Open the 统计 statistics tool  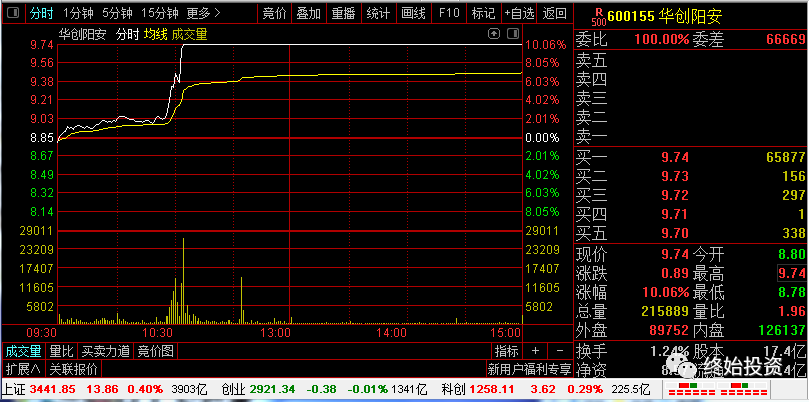[378, 13]
